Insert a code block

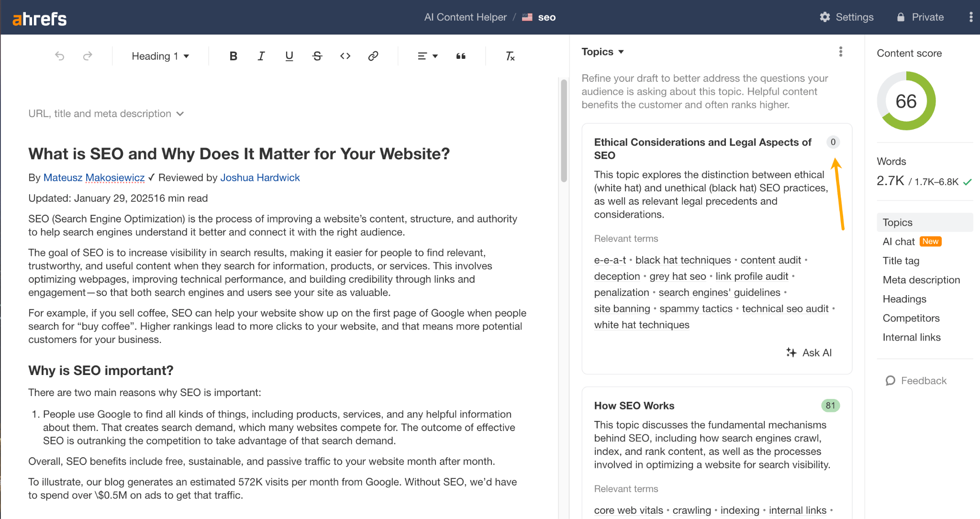345,56
